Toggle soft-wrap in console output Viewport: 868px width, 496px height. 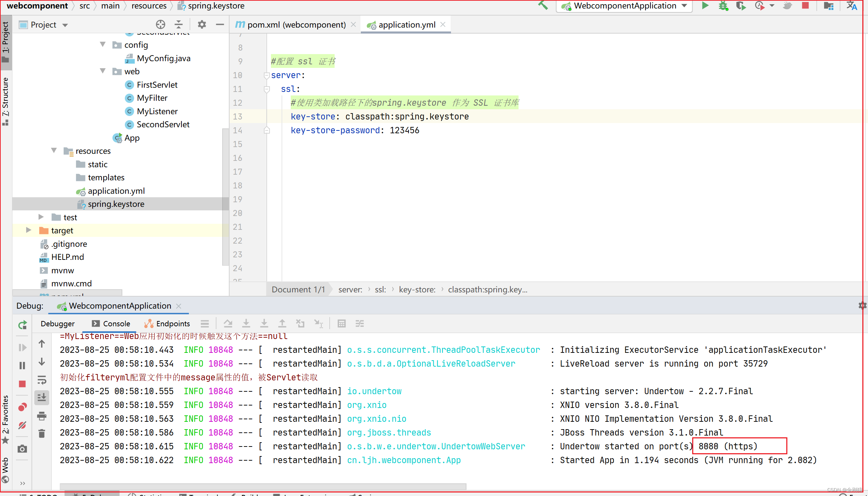coord(42,380)
